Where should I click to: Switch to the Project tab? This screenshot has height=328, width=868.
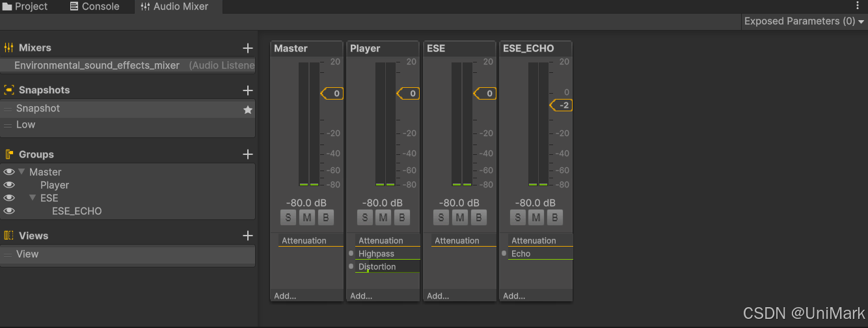25,7
